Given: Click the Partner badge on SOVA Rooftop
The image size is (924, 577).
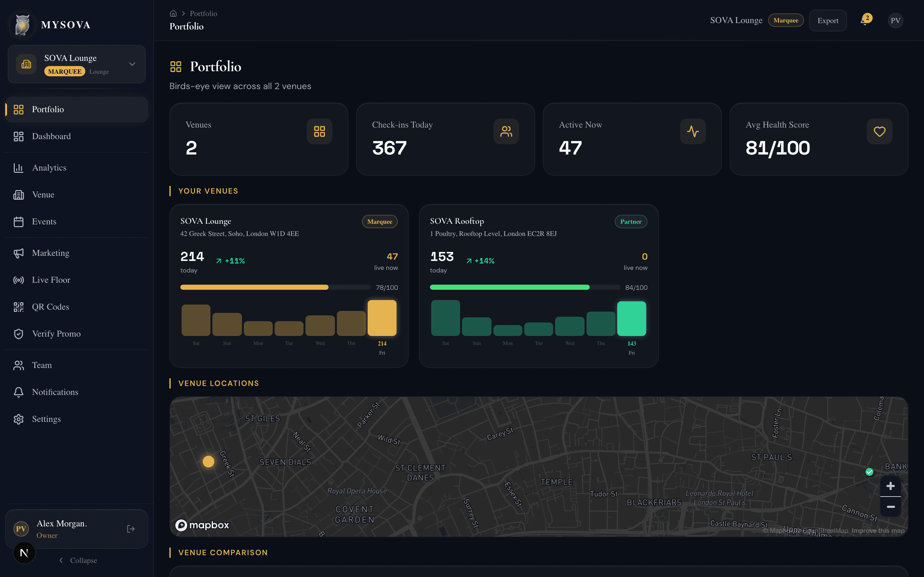Looking at the screenshot, I should [x=631, y=221].
